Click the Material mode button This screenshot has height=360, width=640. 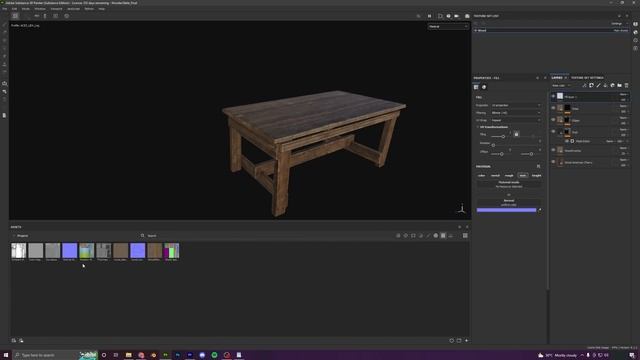tap(509, 184)
